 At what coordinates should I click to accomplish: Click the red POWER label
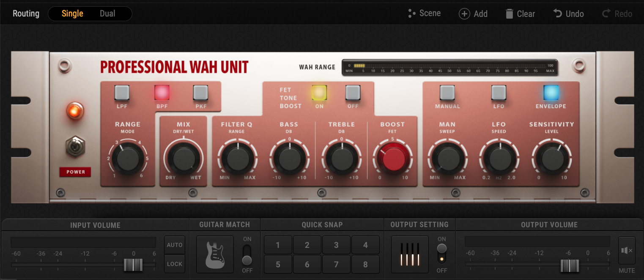point(75,172)
